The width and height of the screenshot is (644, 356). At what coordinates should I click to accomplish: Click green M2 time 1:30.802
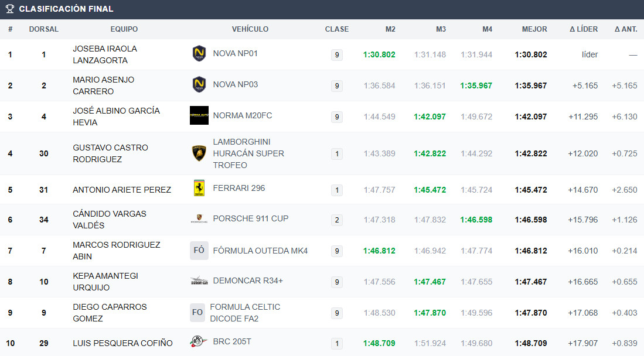click(x=379, y=54)
